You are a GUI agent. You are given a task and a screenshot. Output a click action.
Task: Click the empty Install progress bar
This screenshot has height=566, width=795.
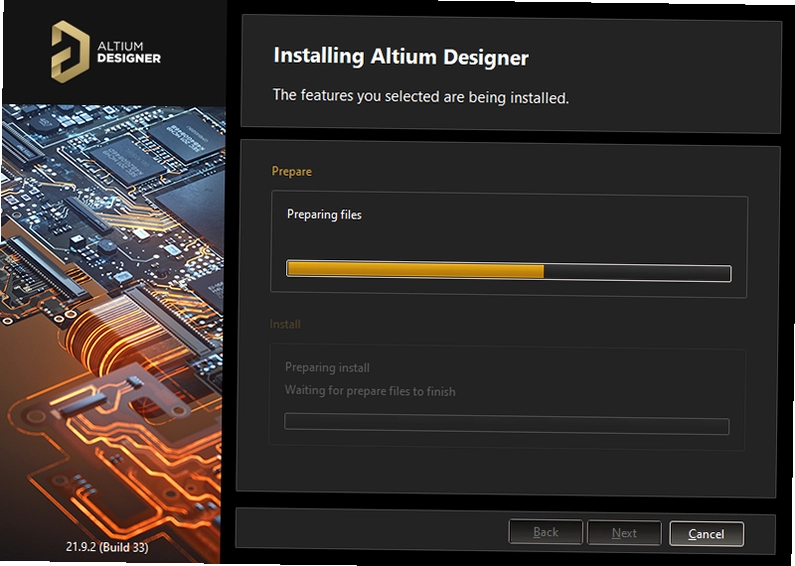click(x=507, y=424)
